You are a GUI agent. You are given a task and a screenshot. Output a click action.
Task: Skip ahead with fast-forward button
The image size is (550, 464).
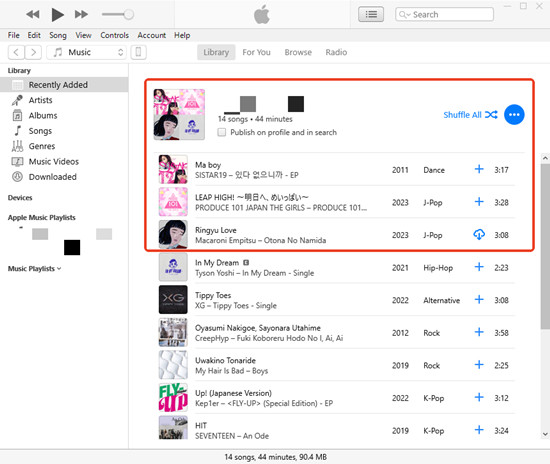(81, 14)
